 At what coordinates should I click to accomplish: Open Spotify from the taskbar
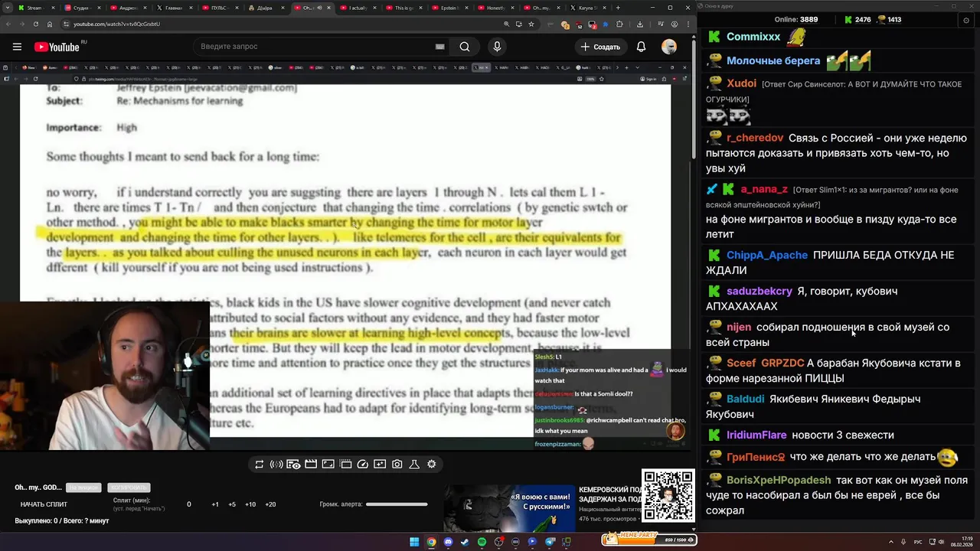[482, 542]
